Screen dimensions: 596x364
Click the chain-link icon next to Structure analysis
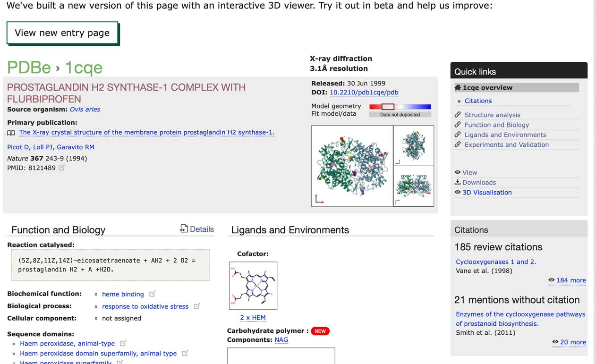coord(457,115)
